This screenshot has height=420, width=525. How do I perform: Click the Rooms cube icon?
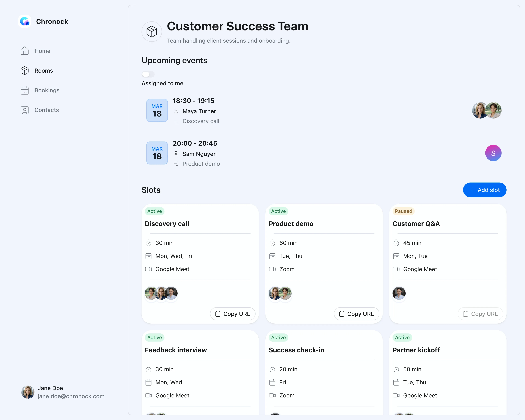pyautogui.click(x=25, y=71)
